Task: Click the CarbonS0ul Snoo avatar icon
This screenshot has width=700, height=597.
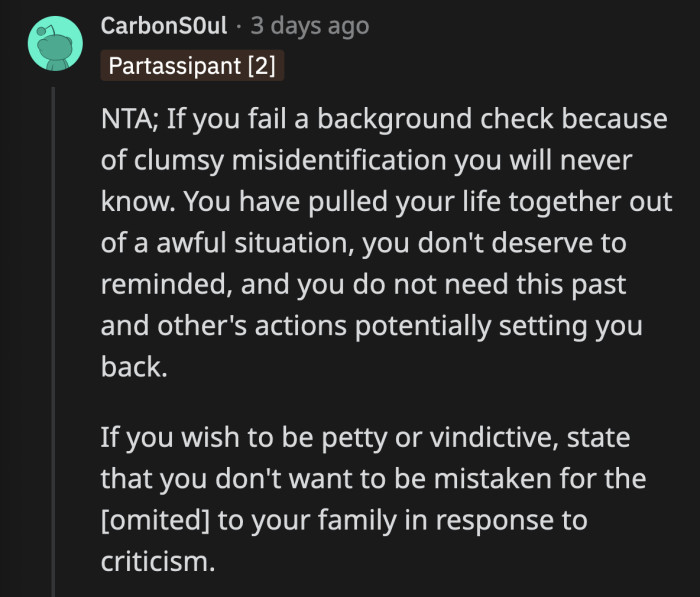Action: [x=53, y=43]
